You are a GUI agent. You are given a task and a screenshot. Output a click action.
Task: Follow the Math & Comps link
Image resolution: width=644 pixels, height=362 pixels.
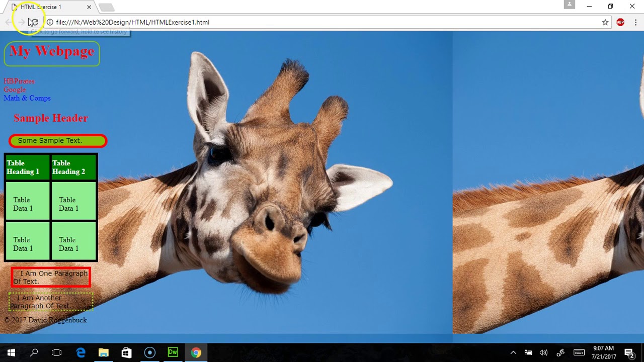point(27,98)
